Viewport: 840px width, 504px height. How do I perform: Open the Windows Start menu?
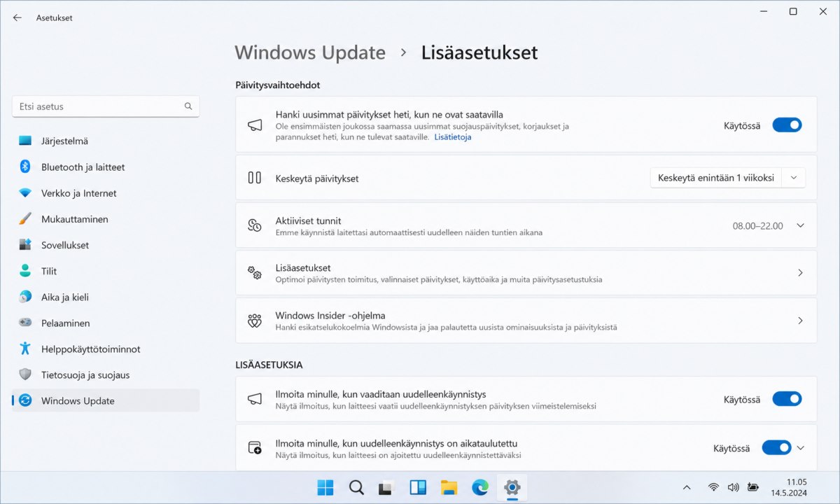[x=325, y=487]
